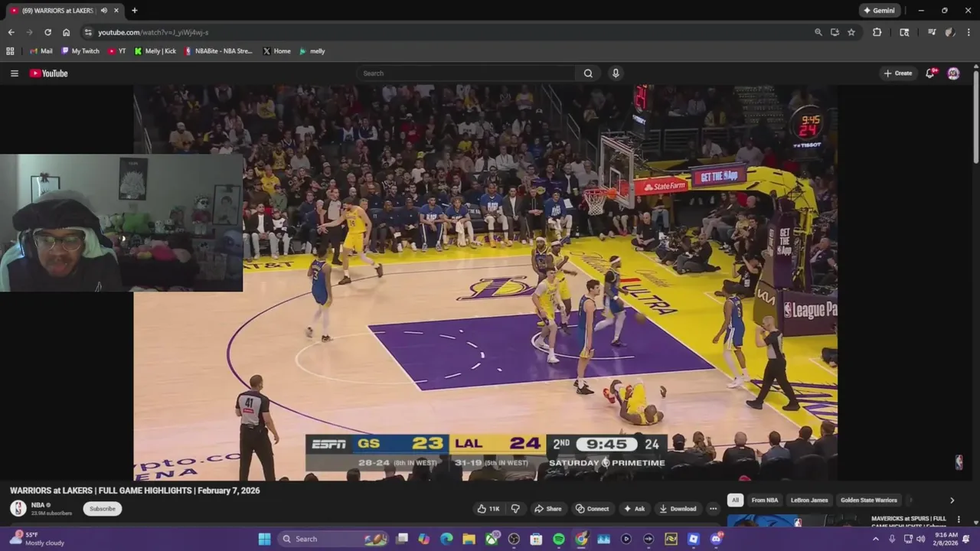Image resolution: width=980 pixels, height=551 pixels.
Task: Open options for Mavericks at Spurs video
Action: (959, 520)
